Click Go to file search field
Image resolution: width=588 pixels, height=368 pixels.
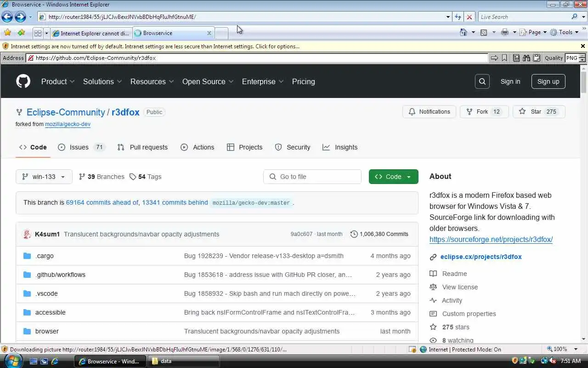312,177
